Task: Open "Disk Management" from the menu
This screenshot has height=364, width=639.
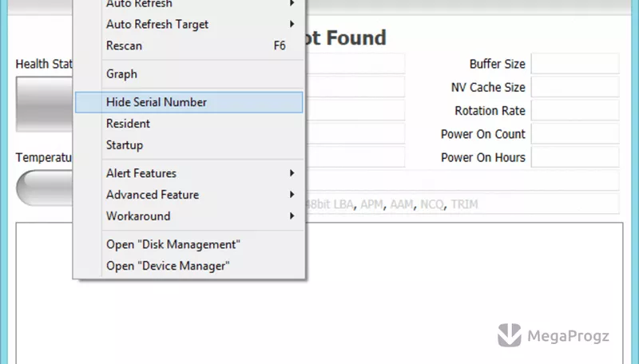Action: coord(189,244)
